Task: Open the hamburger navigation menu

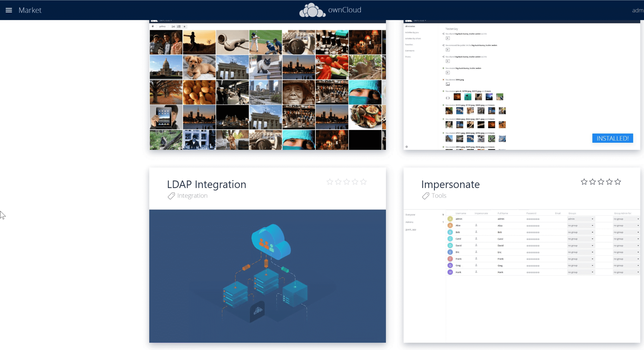Action: click(x=9, y=10)
